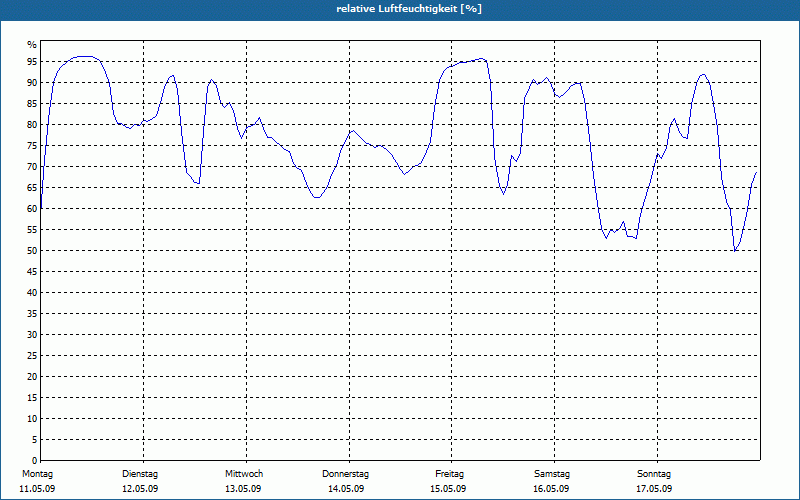This screenshot has height=500, width=800.
Task: Click the '40' y-axis tick label
Action: click(x=32, y=292)
